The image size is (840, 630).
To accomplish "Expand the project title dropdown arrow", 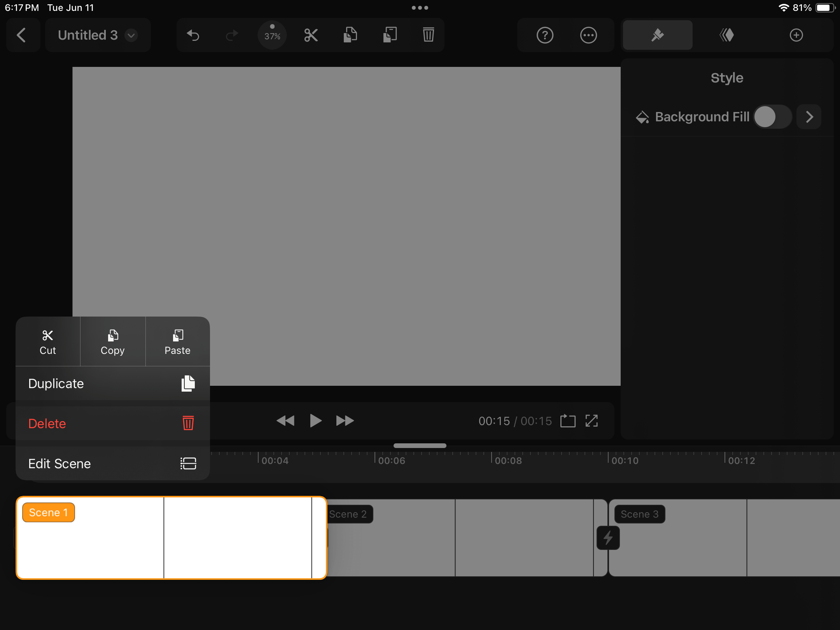I will tap(132, 35).
